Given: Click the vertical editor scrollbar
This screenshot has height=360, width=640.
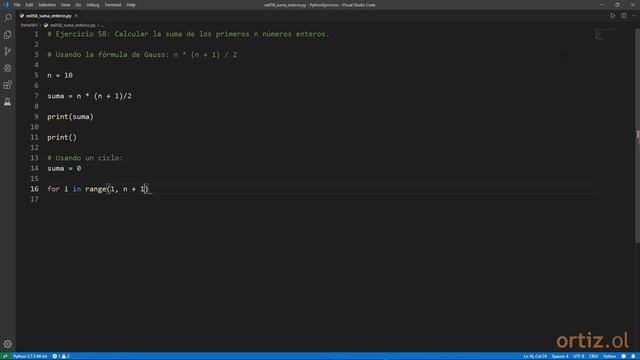Looking at the screenshot, I should click(637, 135).
